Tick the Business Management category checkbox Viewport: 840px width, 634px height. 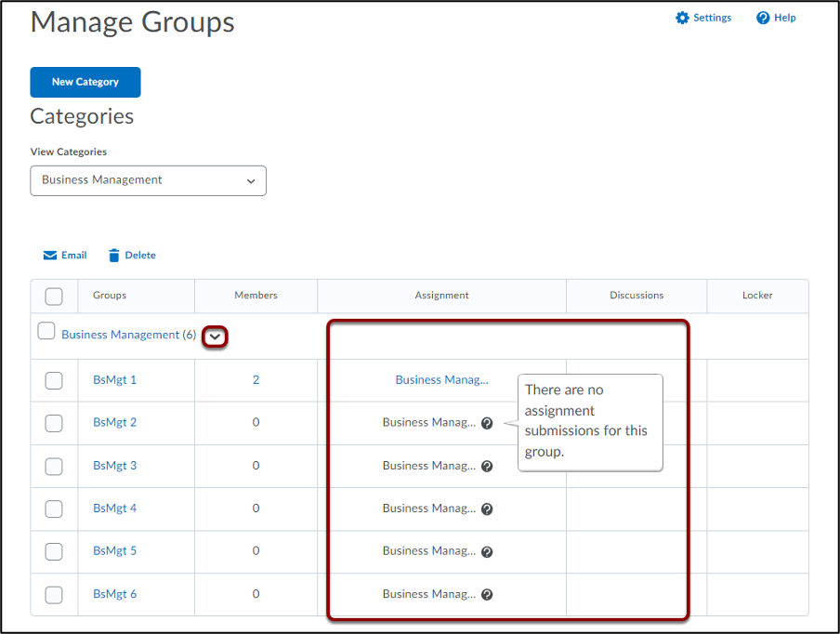(46, 331)
